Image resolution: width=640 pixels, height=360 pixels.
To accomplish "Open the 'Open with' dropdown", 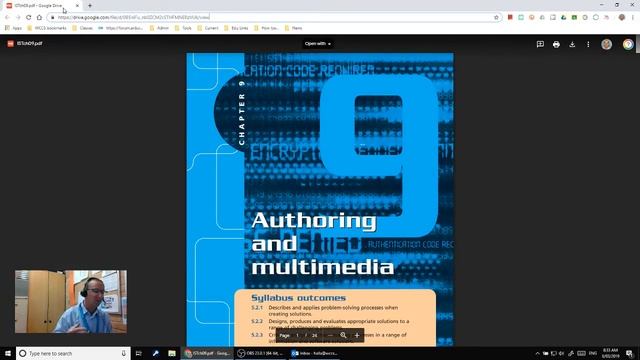I will pos(318,44).
